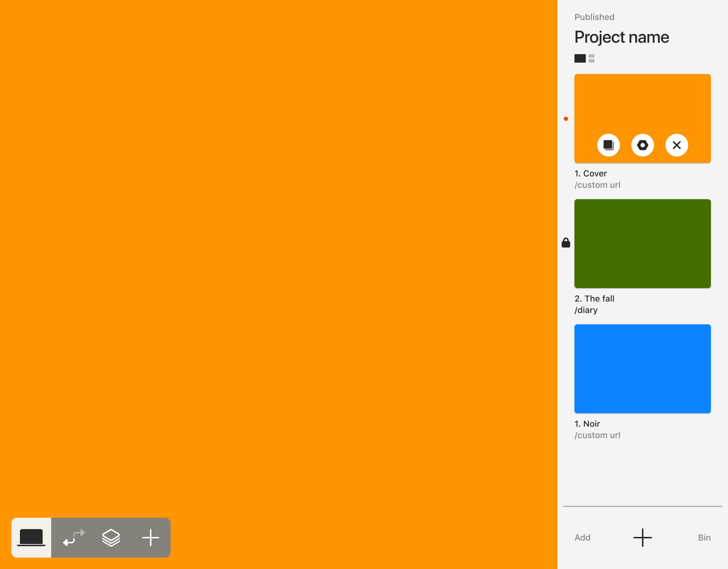Select the green The fall page thumbnail
The image size is (728, 569).
coord(643,244)
